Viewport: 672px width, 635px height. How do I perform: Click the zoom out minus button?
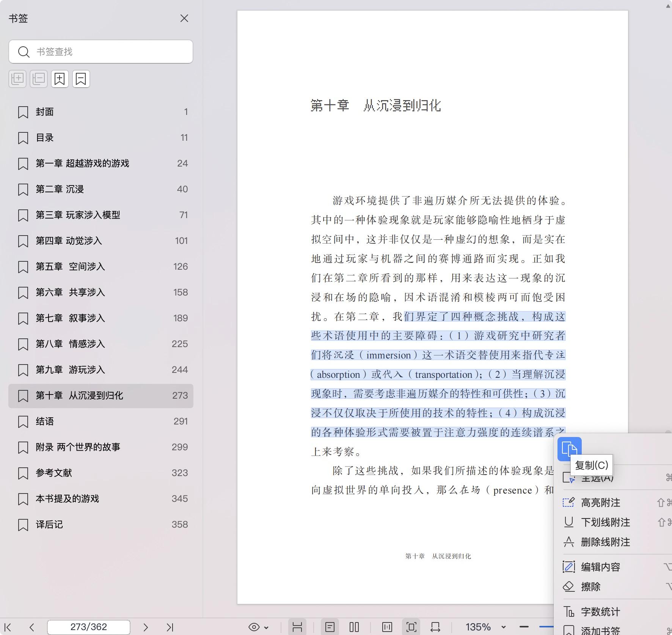524,627
